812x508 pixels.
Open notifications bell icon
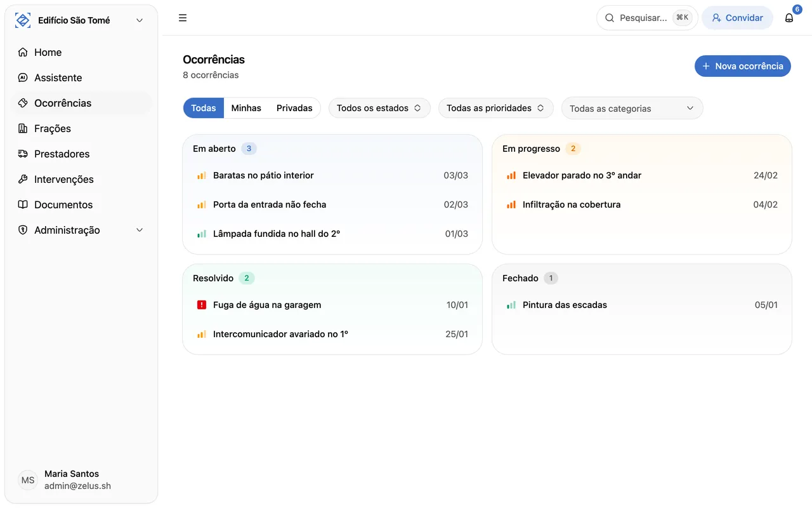pyautogui.click(x=789, y=18)
